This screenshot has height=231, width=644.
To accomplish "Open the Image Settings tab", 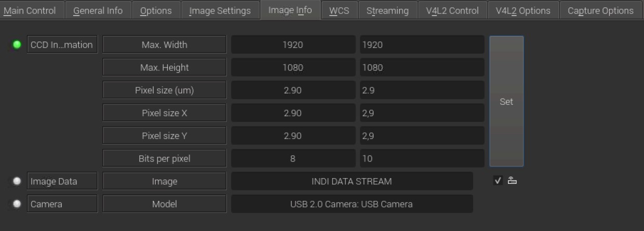I will tap(220, 10).
